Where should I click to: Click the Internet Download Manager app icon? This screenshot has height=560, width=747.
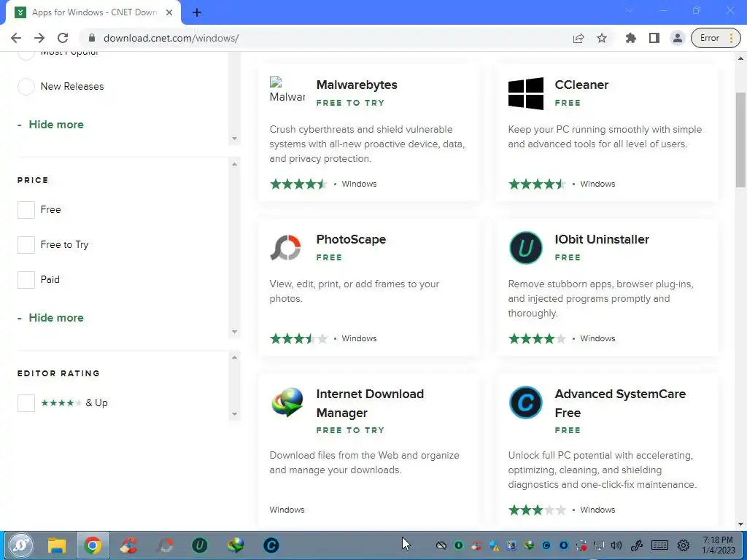pyautogui.click(x=287, y=402)
